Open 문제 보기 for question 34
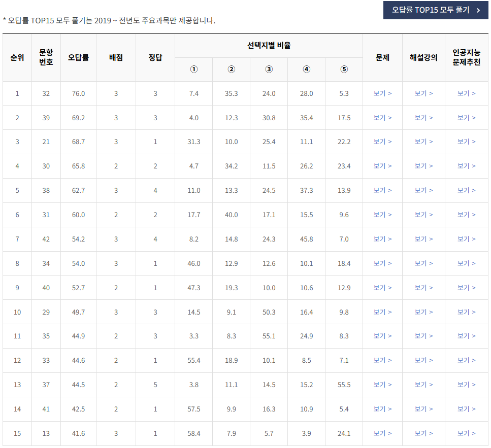491x448 pixels. [x=383, y=263]
